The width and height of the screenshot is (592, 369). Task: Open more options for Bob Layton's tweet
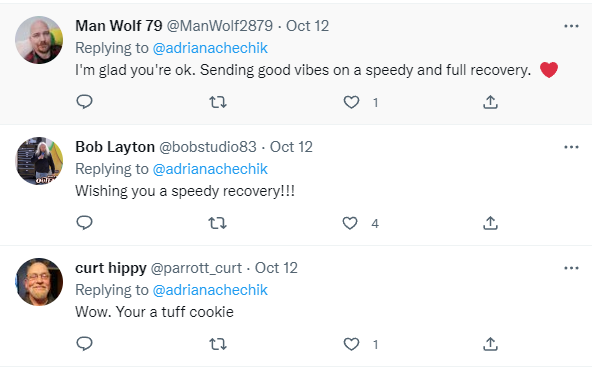571,147
